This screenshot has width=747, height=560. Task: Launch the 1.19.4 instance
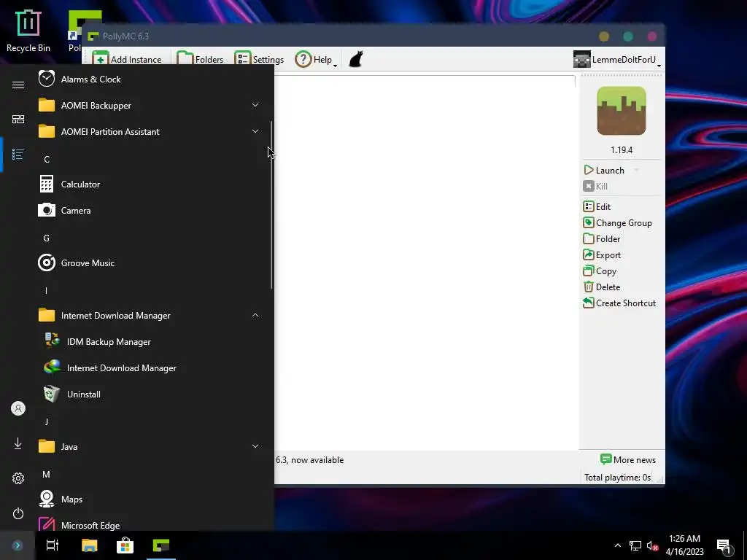[x=604, y=170]
